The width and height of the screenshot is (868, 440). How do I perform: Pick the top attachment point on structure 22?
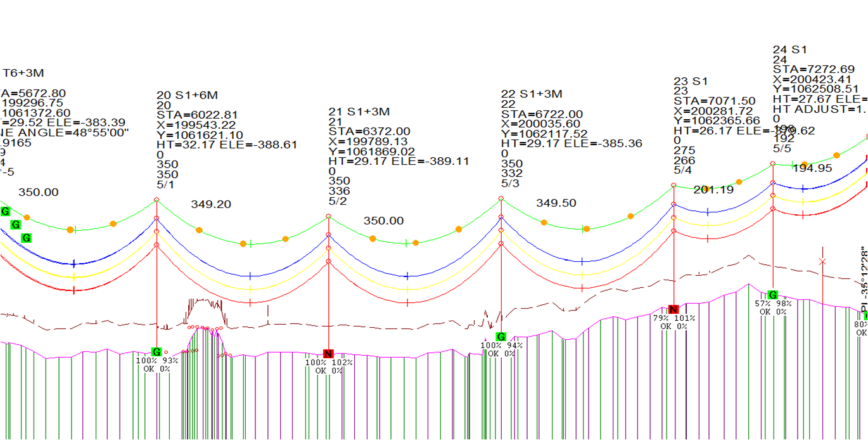501,198
